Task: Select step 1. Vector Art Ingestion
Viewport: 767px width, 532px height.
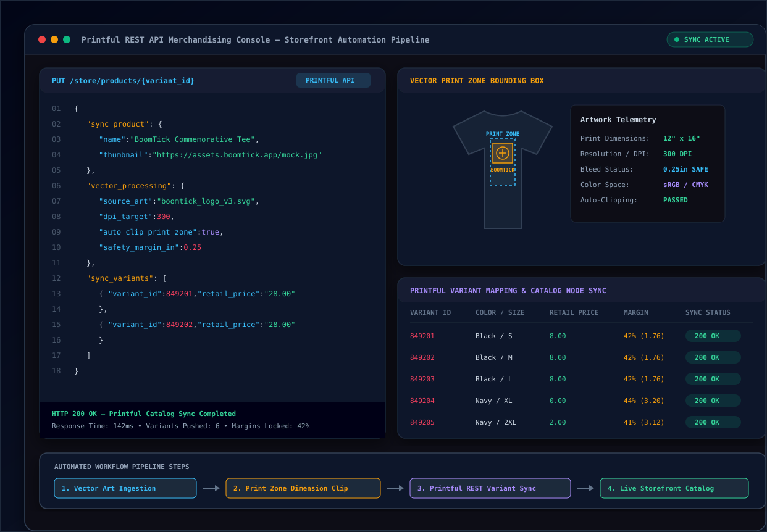Action: [125, 488]
